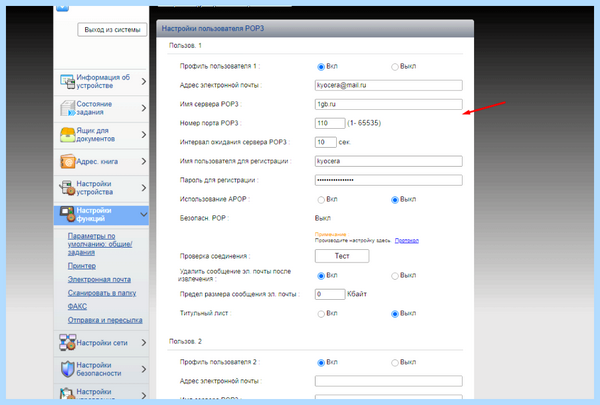
Task: Expand Ящик для документов chevron
Action: click(143, 135)
